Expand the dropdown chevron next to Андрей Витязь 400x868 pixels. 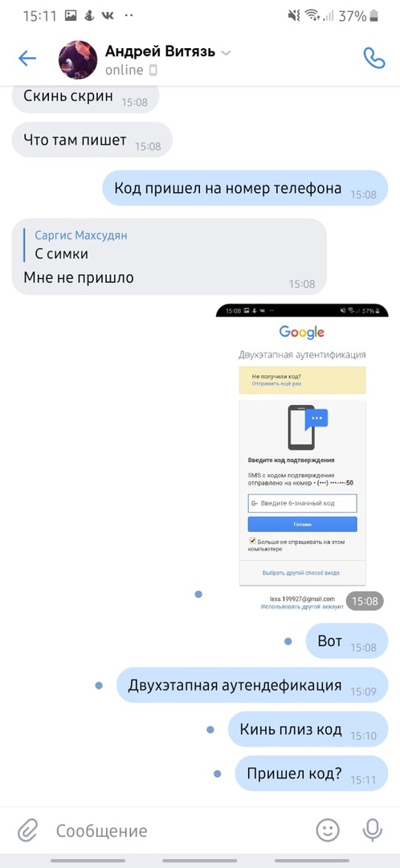226,53
